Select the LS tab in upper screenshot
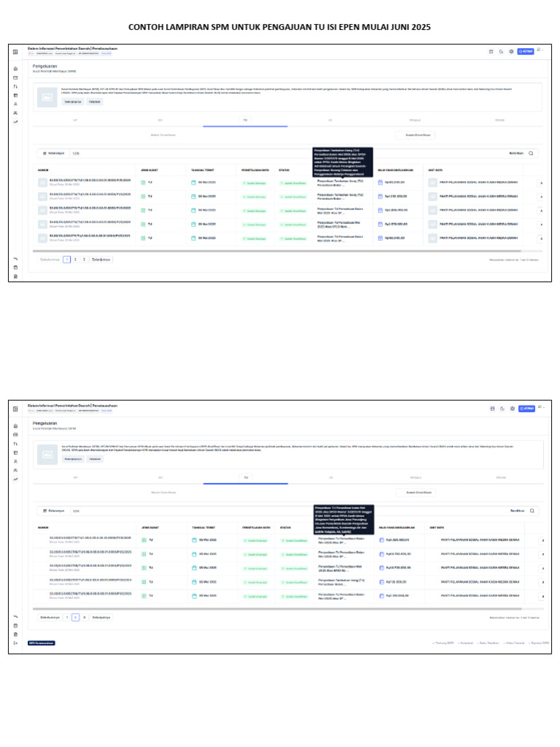Image resolution: width=560 pixels, height=747 pixels. (x=330, y=120)
